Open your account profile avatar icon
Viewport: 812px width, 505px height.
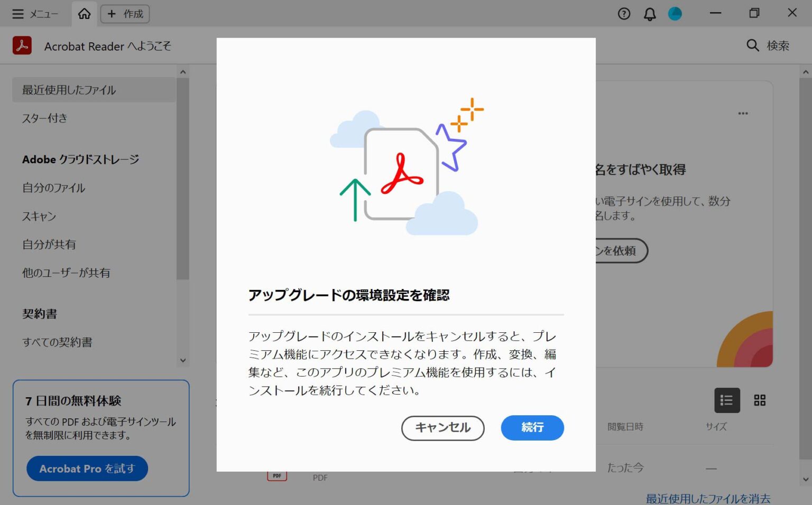(675, 14)
